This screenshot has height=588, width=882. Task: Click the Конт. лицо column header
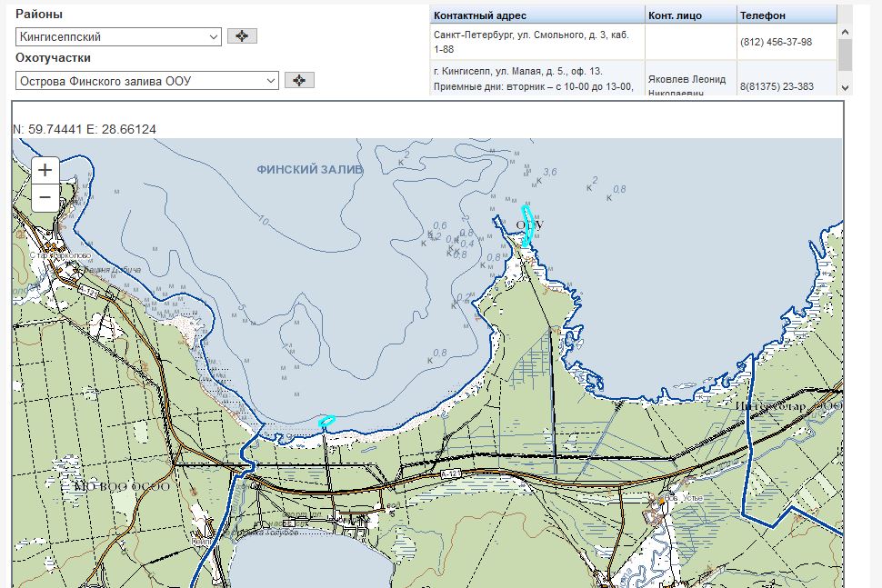[x=690, y=15]
